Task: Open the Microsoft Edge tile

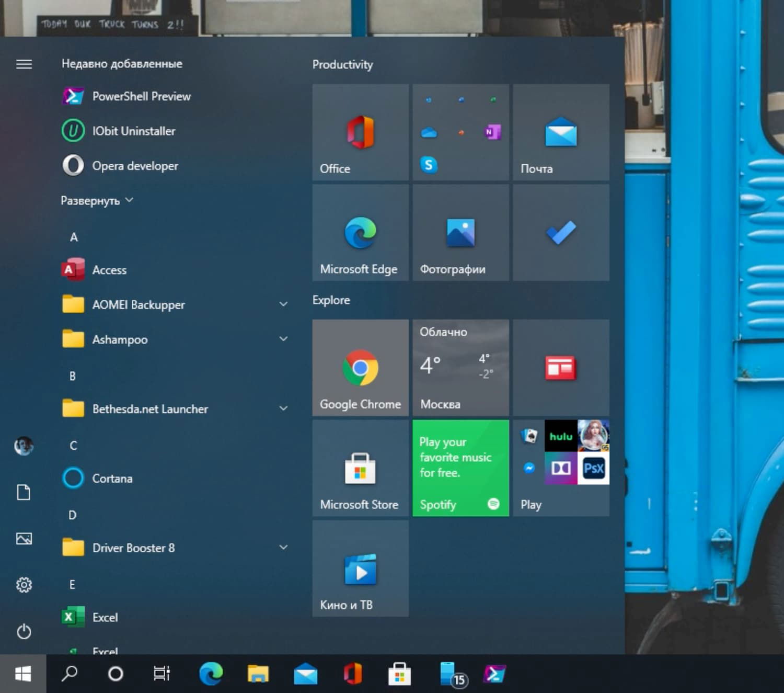Action: pyautogui.click(x=360, y=233)
